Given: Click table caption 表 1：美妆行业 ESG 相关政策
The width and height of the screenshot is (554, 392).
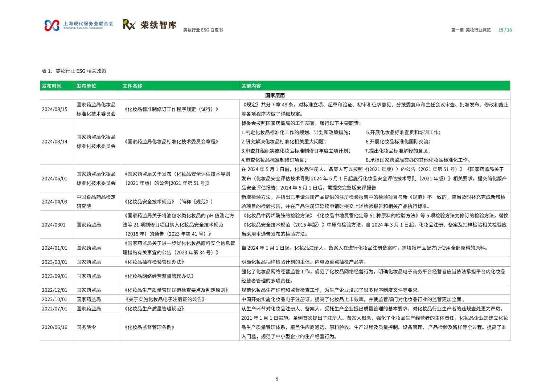Looking at the screenshot, I should (74, 71).
